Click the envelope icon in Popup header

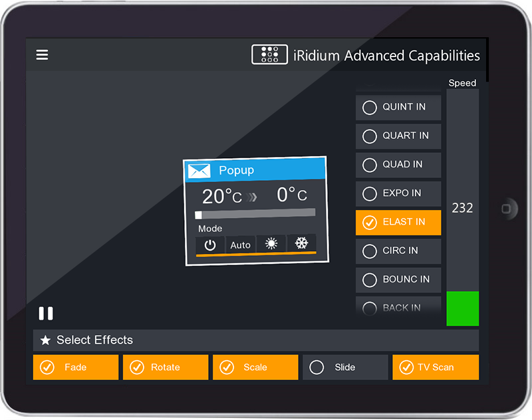199,171
